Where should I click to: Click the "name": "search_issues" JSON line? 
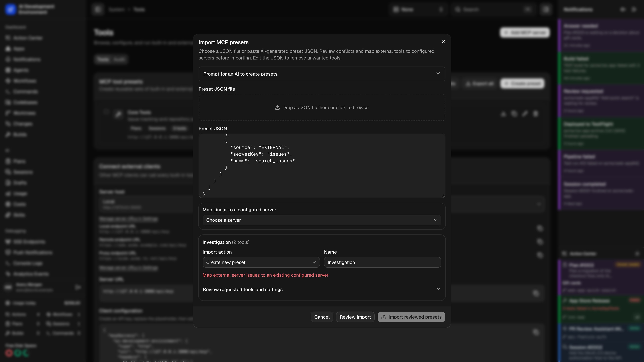tap(263, 161)
